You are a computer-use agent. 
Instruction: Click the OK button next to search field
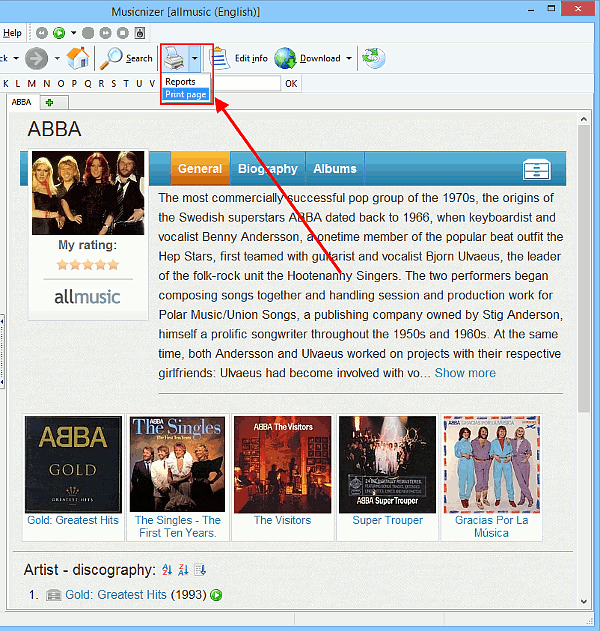click(x=291, y=84)
